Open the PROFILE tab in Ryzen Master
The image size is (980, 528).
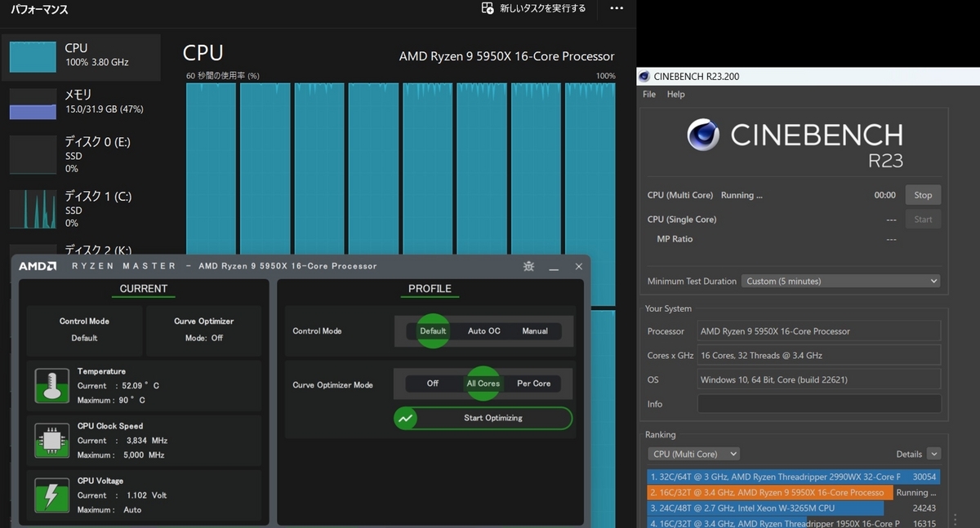pyautogui.click(x=430, y=289)
